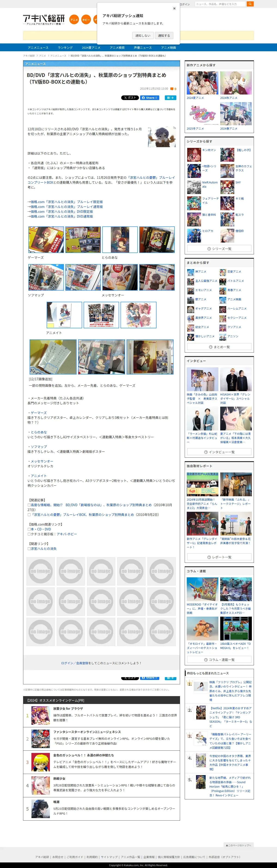Click the NieR:Automata series icon
277x868 pixels.
[x=194, y=187]
